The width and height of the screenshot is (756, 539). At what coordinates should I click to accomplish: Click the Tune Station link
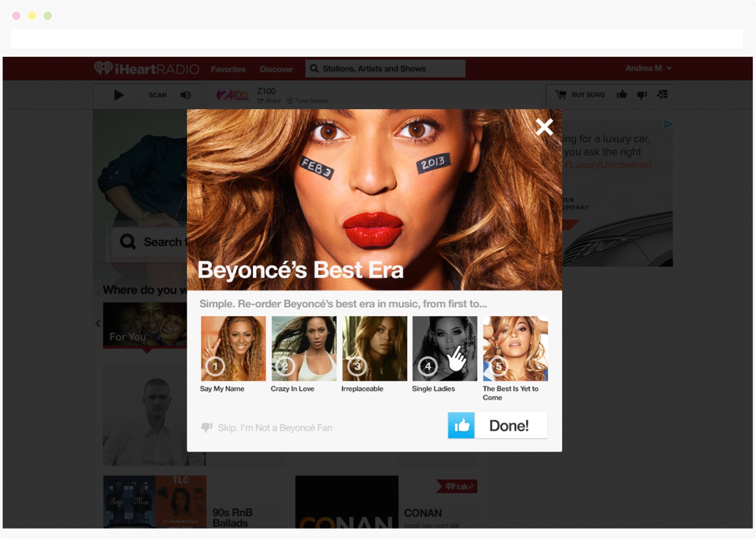(307, 101)
